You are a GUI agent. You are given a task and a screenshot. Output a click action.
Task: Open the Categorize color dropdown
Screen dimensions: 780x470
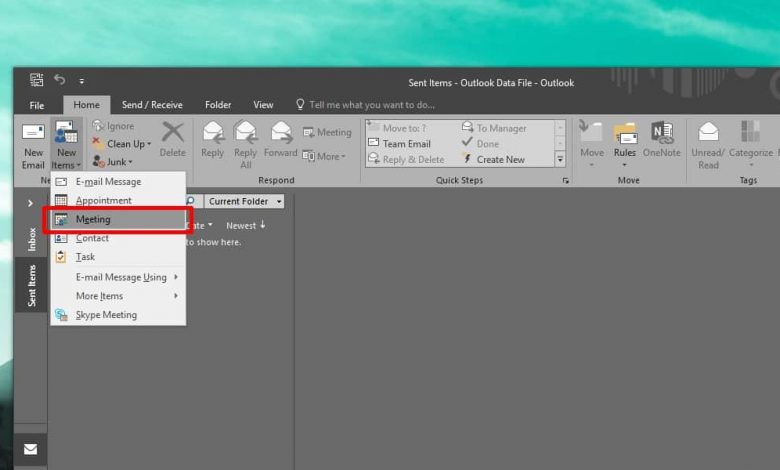[x=751, y=145]
